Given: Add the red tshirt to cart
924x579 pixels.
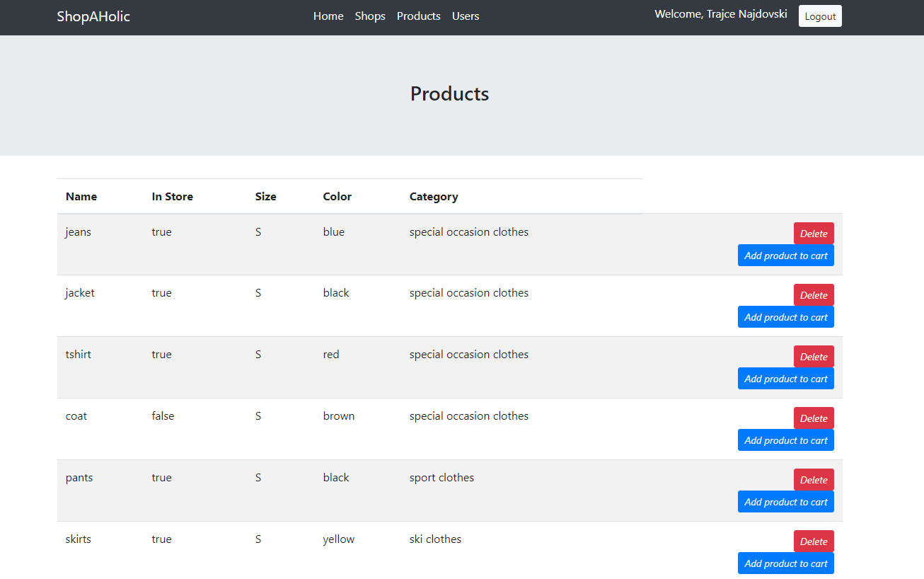Looking at the screenshot, I should pos(785,379).
